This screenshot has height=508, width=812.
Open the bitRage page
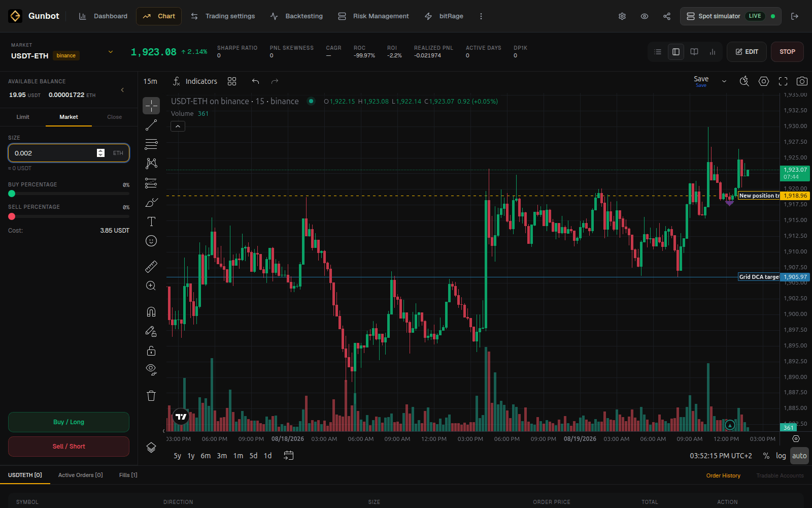[444, 16]
